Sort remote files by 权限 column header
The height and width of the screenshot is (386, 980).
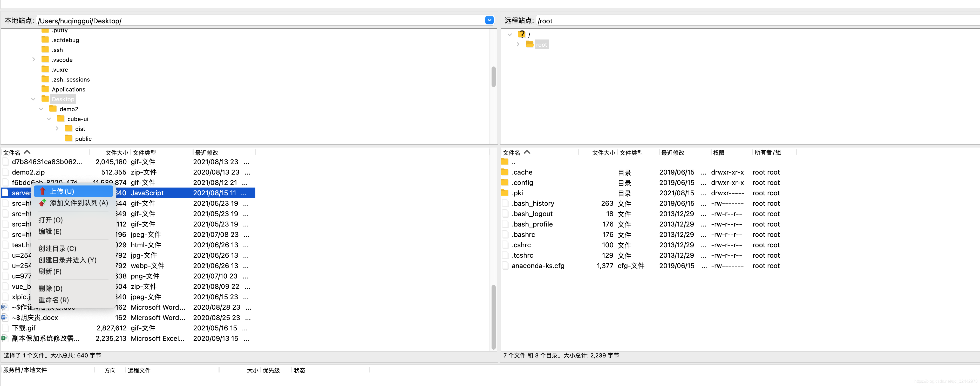731,152
